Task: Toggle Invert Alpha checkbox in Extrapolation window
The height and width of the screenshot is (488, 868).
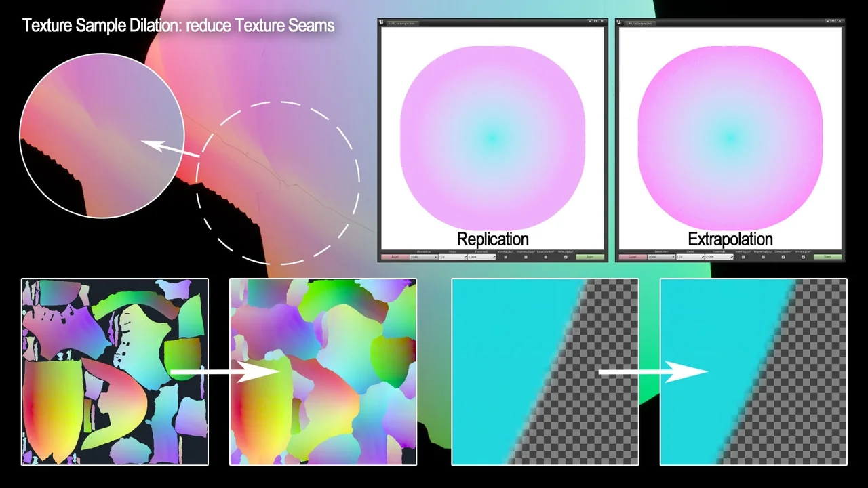Action: click(743, 257)
